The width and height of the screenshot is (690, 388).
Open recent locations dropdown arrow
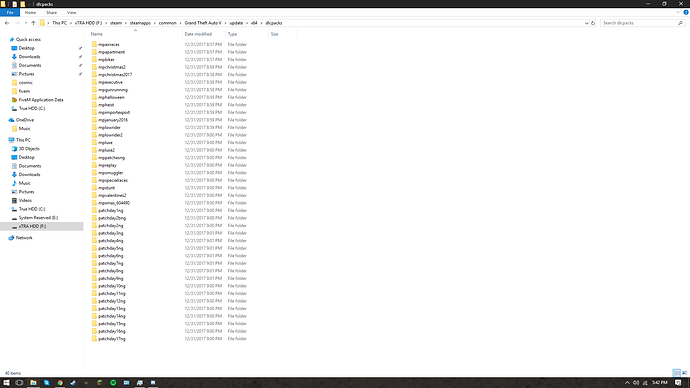coord(26,23)
